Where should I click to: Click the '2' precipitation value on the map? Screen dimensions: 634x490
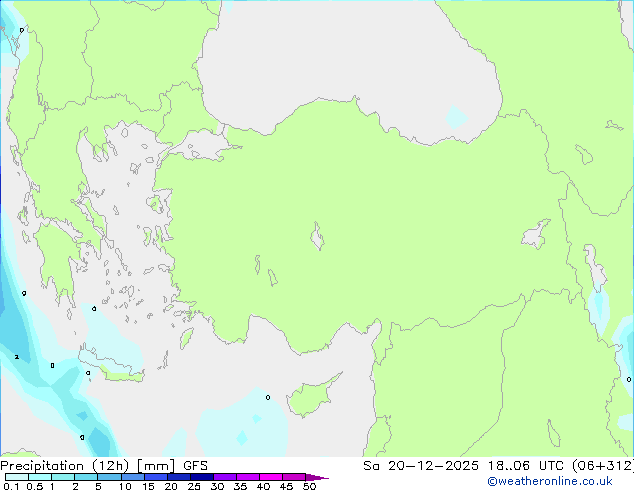(17, 357)
